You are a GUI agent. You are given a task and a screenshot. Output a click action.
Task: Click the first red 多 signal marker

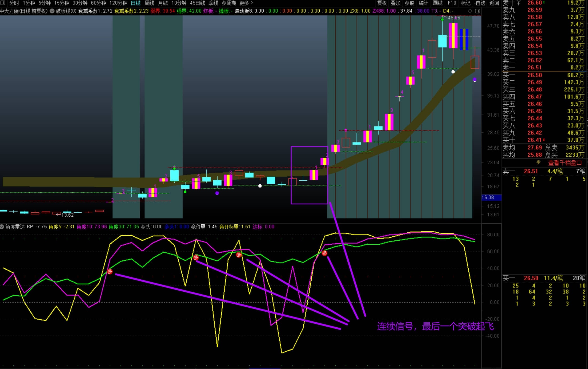(x=110, y=272)
